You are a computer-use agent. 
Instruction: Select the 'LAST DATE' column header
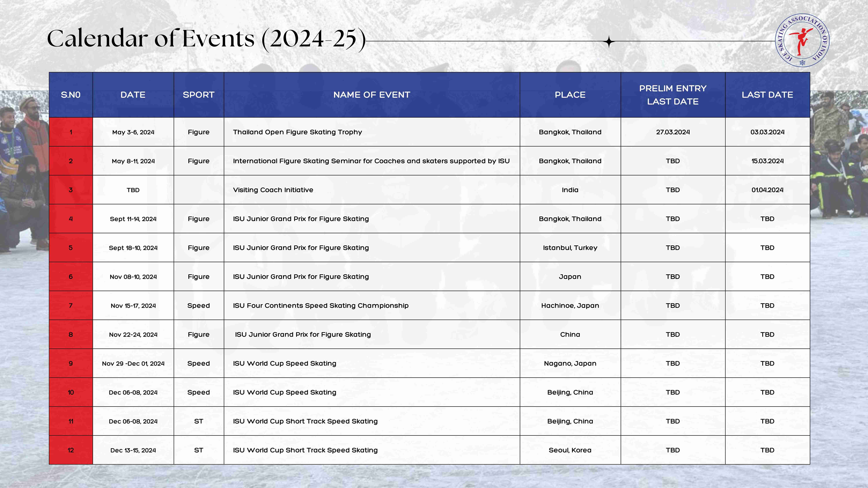point(767,95)
